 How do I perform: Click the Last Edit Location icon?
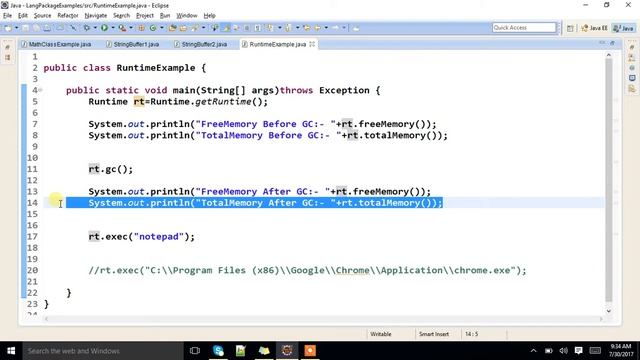[306, 28]
